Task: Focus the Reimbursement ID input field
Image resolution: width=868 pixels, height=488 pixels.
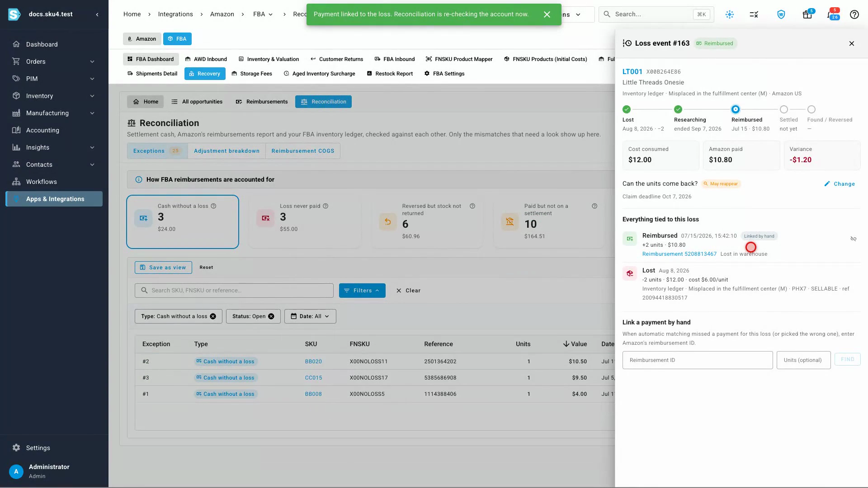Action: (698, 360)
